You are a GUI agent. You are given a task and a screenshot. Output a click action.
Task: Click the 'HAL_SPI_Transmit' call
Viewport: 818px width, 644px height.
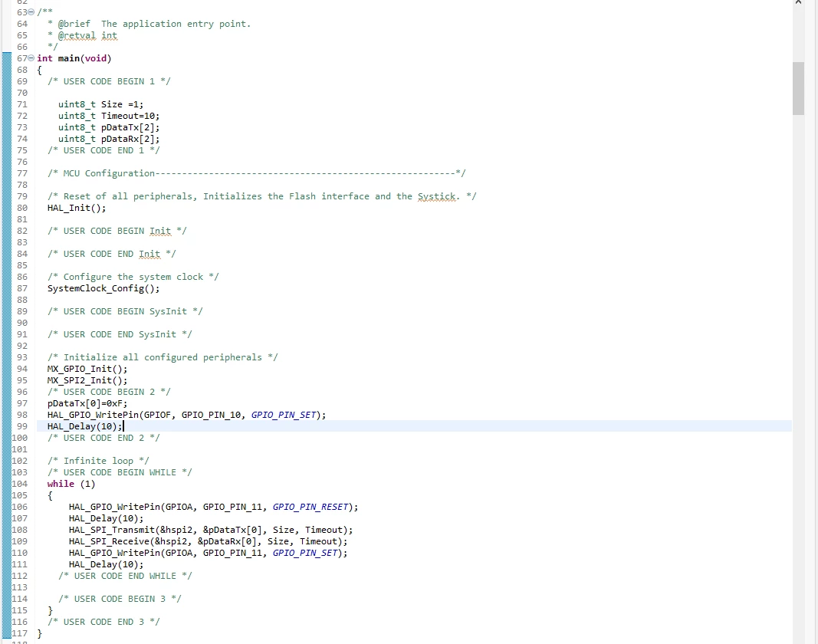(x=211, y=530)
